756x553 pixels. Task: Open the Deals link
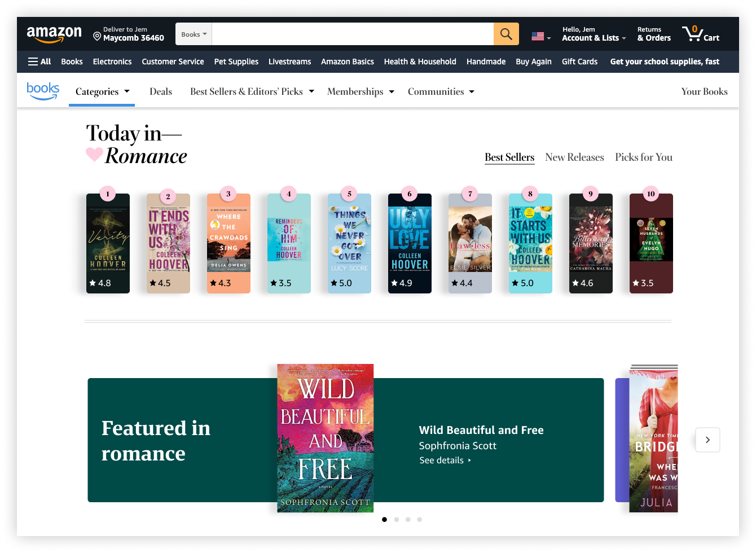(x=161, y=91)
